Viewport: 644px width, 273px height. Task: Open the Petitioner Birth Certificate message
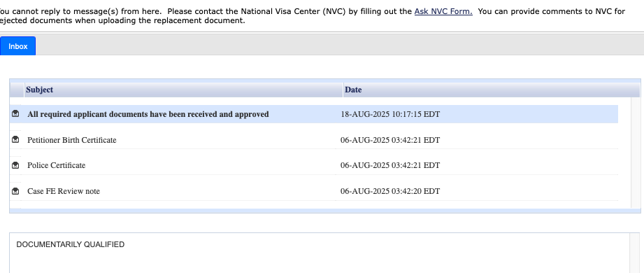click(72, 140)
